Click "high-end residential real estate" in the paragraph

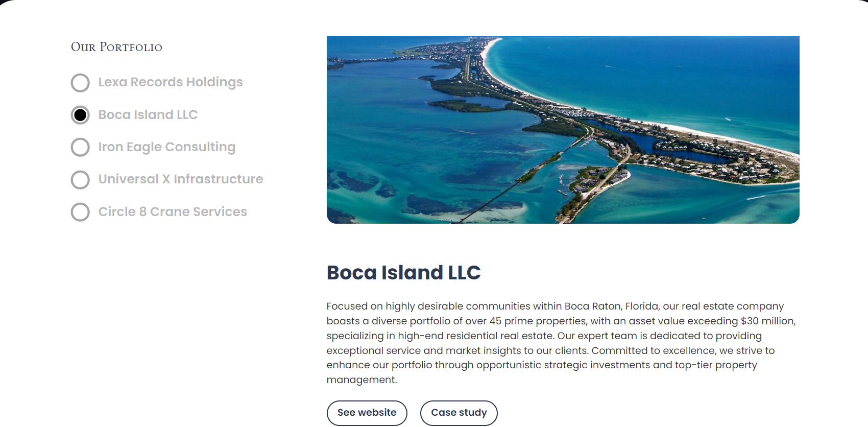(x=476, y=336)
